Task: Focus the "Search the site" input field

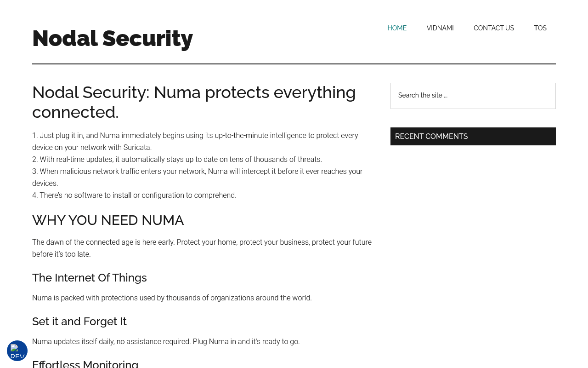Action: point(473,96)
